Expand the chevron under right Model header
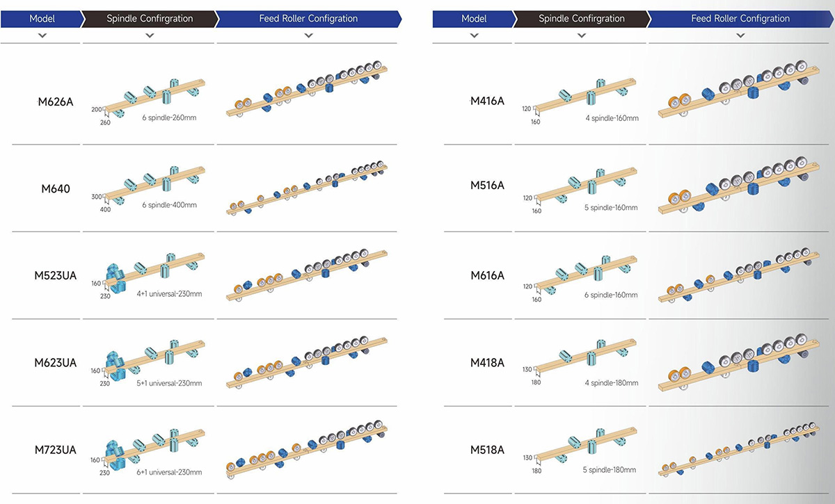Viewport: 835px width, 504px height. (x=475, y=35)
